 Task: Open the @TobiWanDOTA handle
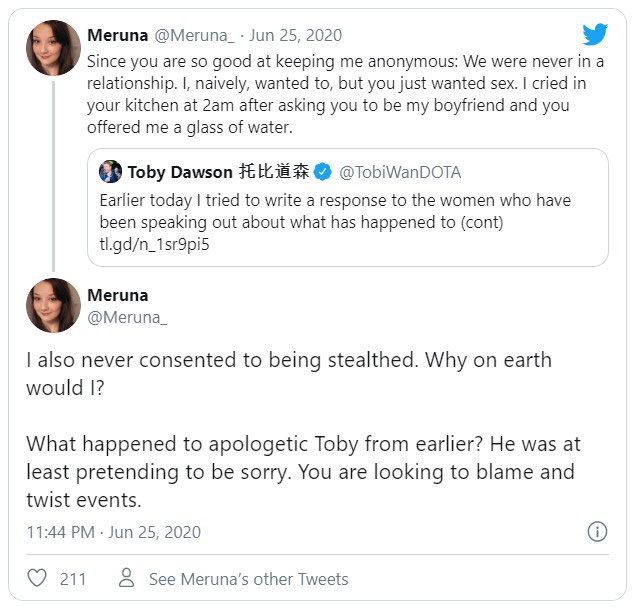point(400,172)
